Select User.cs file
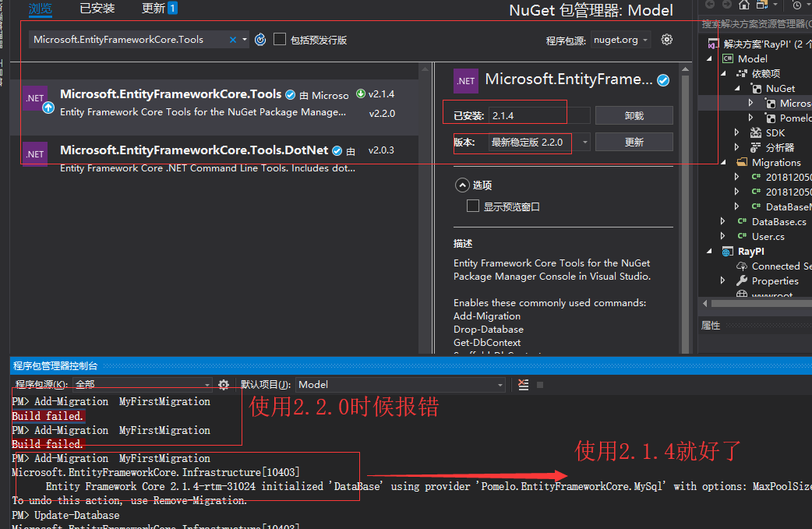812x529 pixels. [768, 237]
